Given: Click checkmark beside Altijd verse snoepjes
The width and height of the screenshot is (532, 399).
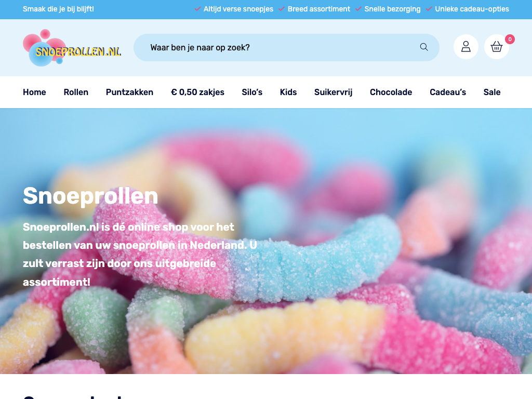Looking at the screenshot, I should (x=197, y=9).
